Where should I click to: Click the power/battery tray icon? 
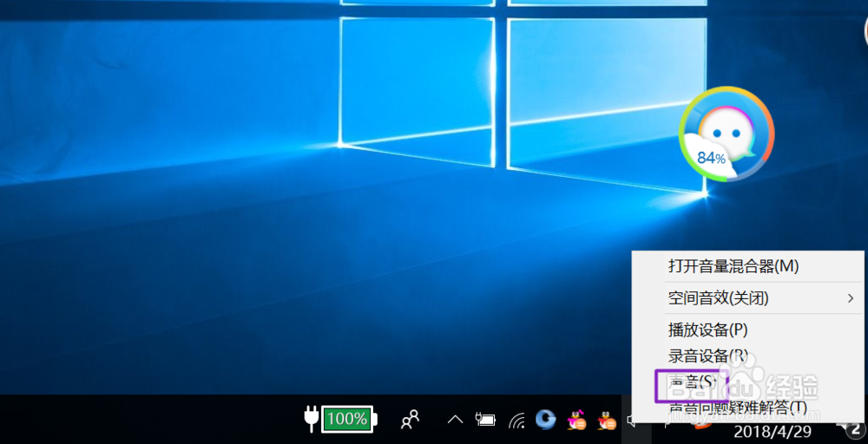point(485,420)
